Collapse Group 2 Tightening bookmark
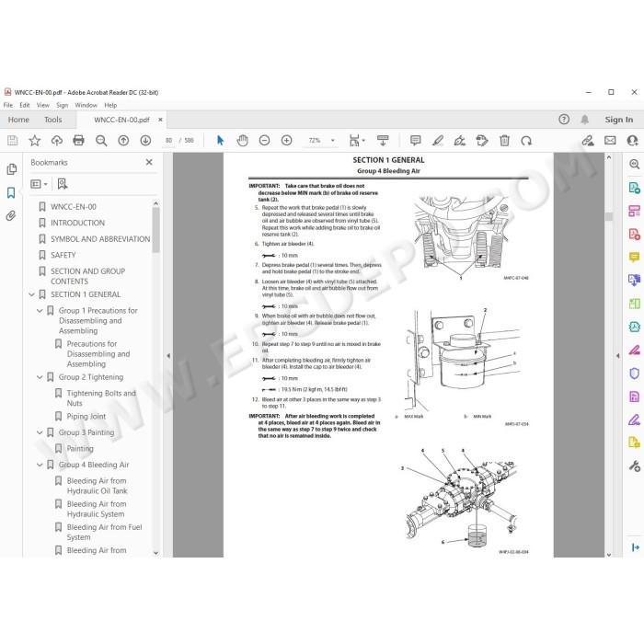 [x=40, y=377]
